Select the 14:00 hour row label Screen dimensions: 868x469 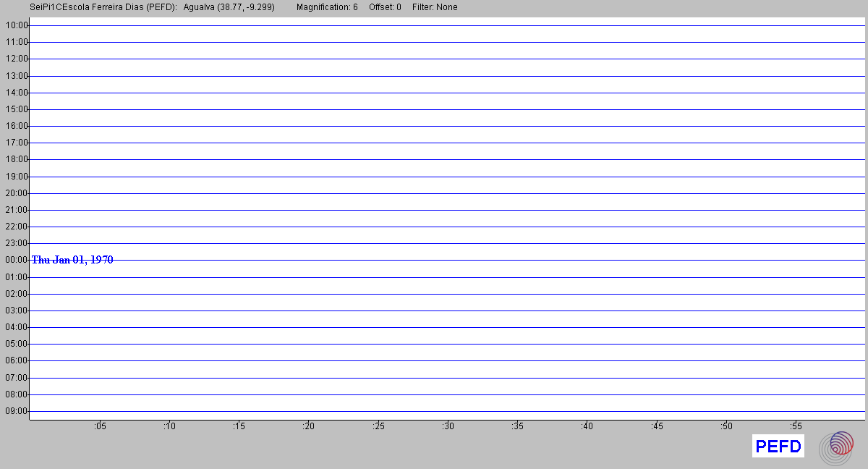pyautogui.click(x=16, y=93)
